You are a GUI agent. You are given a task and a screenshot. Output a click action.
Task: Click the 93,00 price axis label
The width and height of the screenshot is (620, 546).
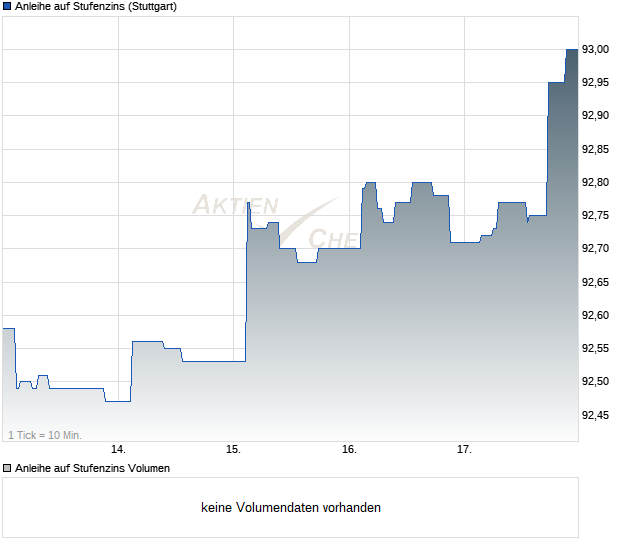595,49
